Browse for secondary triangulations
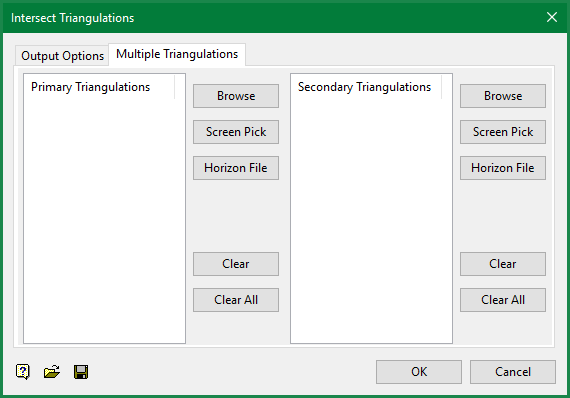Screen dimensions: 570x398 tap(503, 96)
